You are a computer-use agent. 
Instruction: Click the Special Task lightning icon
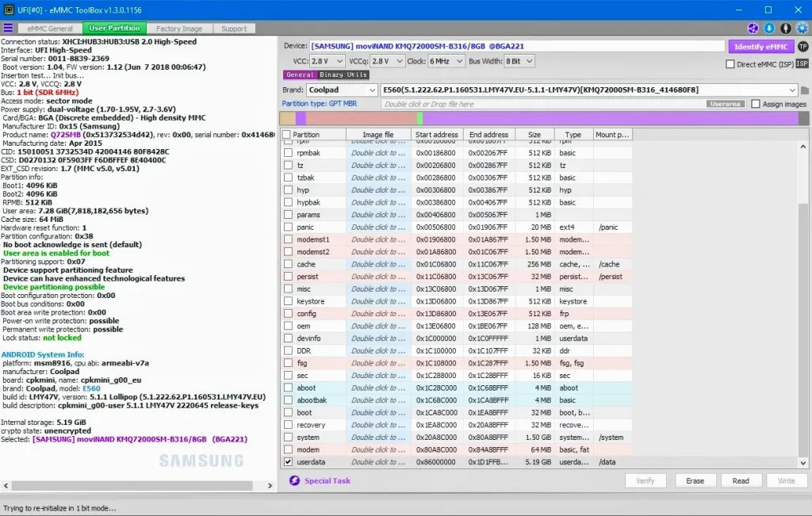tap(294, 481)
